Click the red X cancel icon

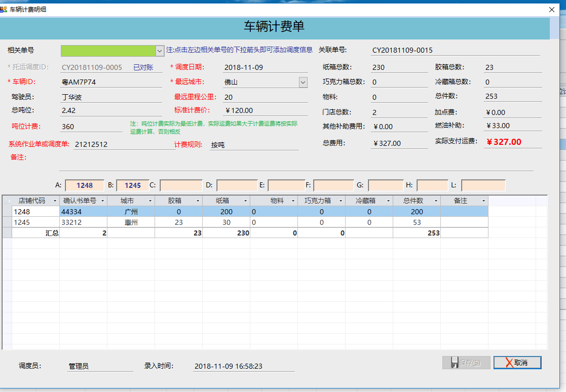509,363
